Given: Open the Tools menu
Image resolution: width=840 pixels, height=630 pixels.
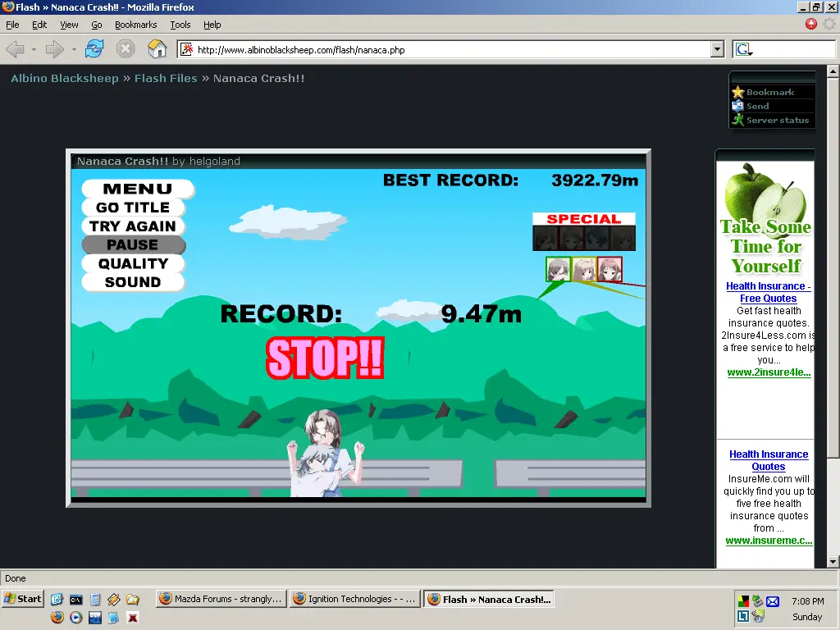Looking at the screenshot, I should point(180,25).
